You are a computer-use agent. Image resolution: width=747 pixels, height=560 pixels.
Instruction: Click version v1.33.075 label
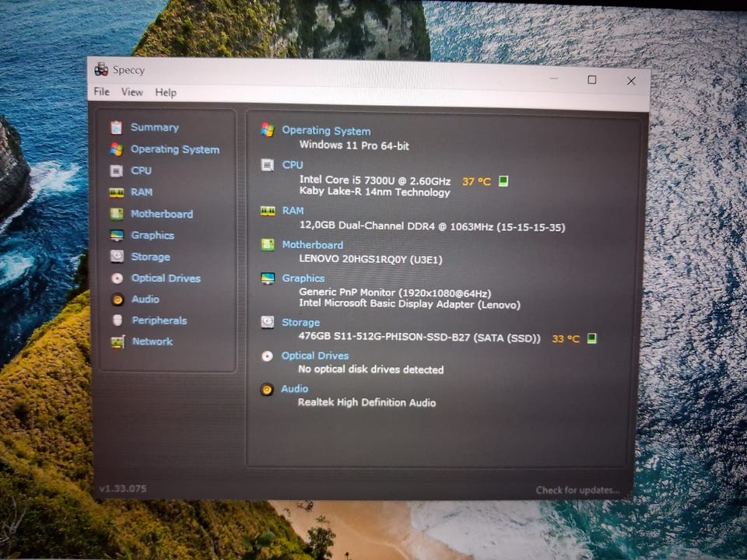pos(123,488)
